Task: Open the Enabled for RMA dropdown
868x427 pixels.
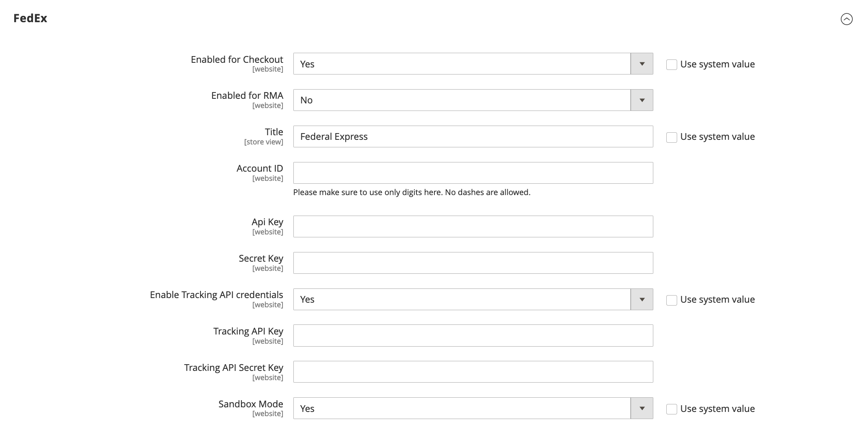Action: pos(462,100)
